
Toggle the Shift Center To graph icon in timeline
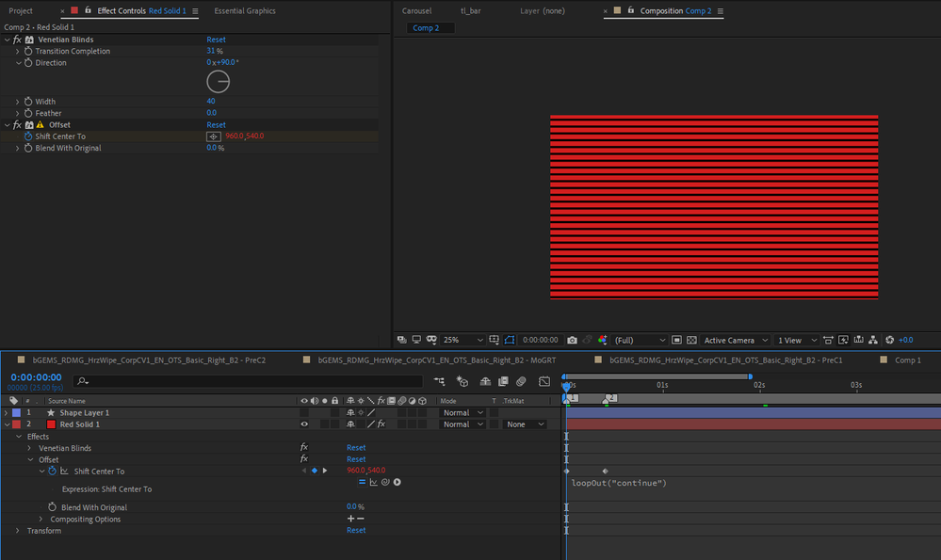pyautogui.click(x=65, y=471)
